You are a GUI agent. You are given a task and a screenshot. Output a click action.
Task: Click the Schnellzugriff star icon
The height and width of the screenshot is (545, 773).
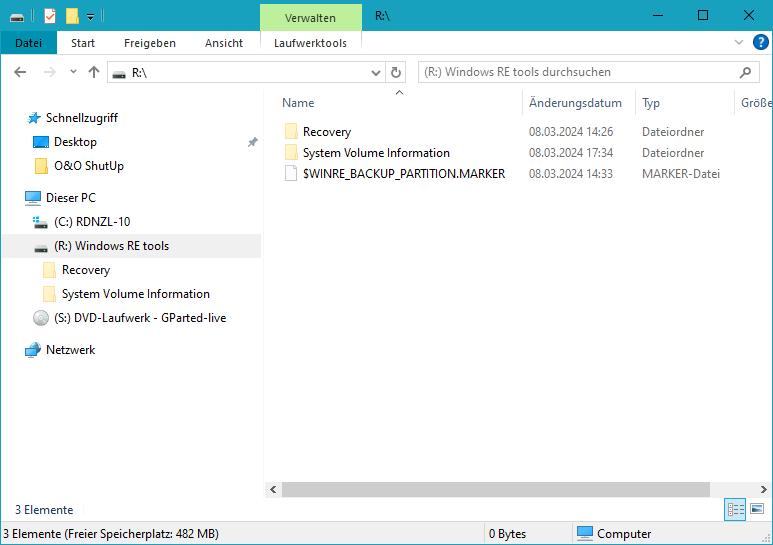point(34,118)
